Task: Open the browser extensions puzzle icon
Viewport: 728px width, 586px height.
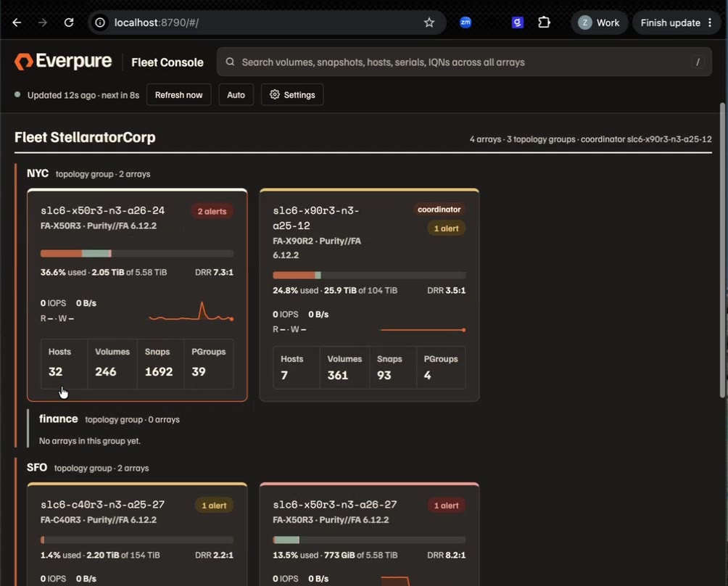Action: click(x=544, y=22)
